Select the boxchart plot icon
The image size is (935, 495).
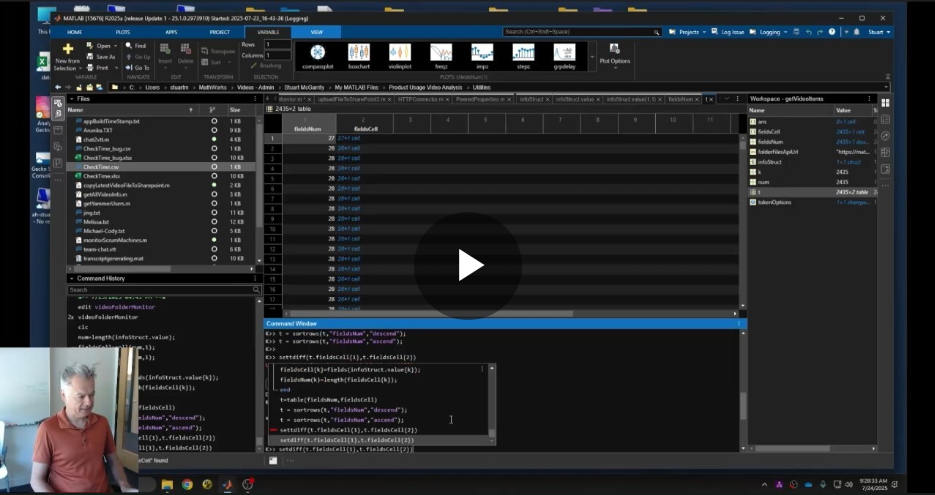click(x=359, y=56)
